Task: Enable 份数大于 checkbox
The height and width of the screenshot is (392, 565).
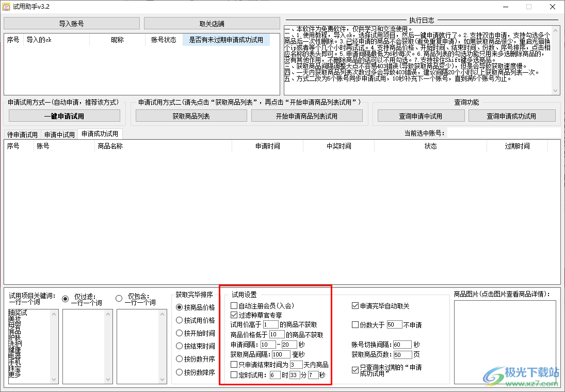Action: (355, 324)
